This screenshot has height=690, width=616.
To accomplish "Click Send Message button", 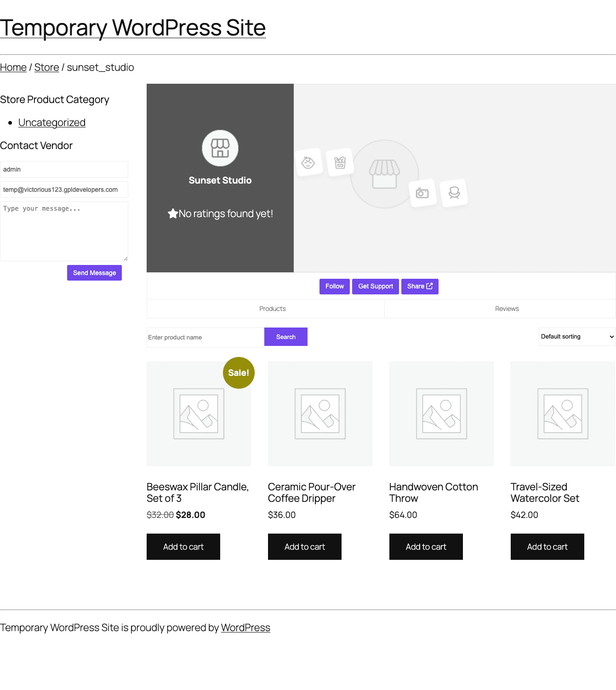I will coord(94,273).
